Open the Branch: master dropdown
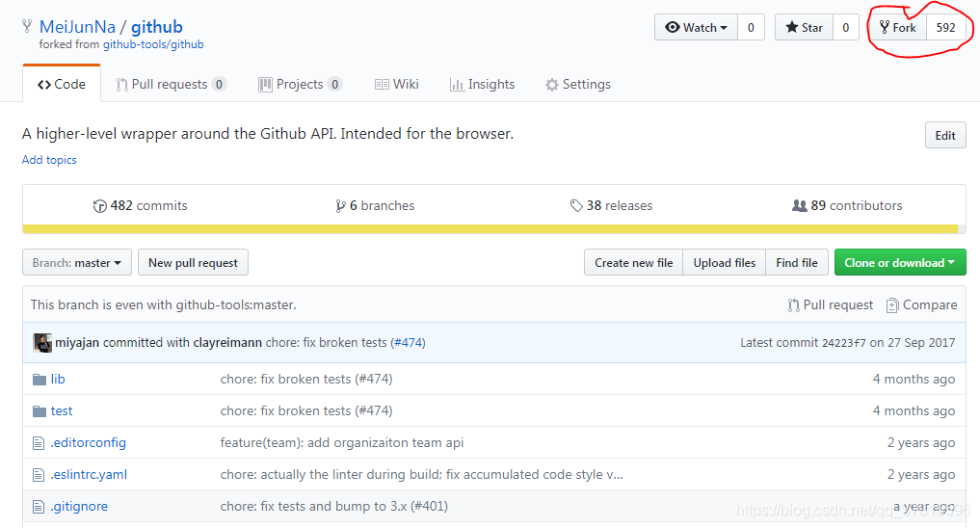The width and height of the screenshot is (980, 528). point(77,262)
